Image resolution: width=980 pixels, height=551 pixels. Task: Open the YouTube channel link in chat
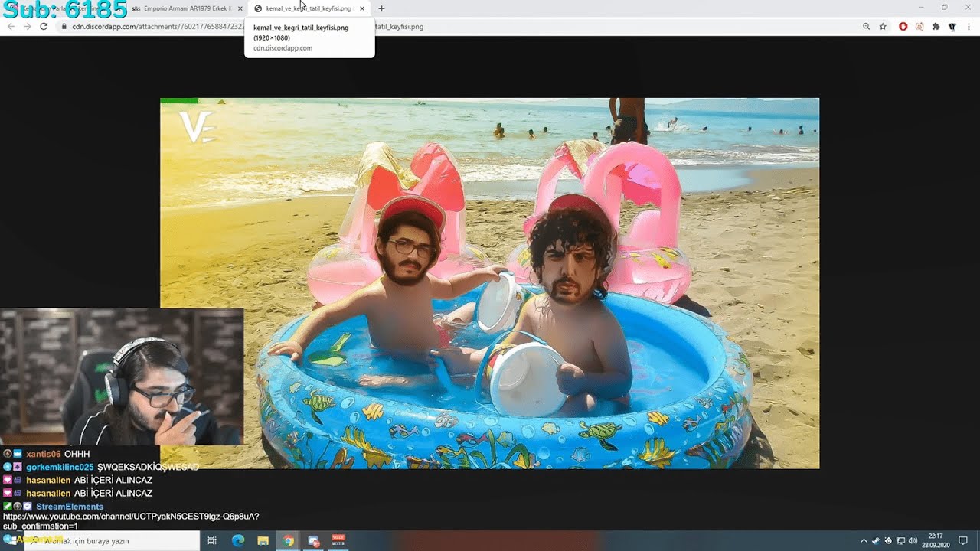click(x=131, y=521)
